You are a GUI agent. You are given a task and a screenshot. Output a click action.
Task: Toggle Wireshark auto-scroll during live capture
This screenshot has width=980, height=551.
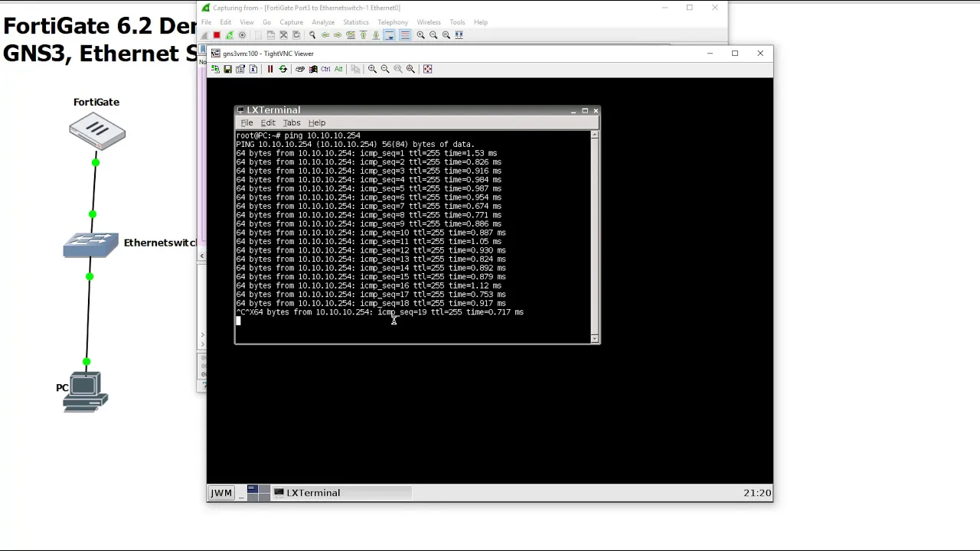389,35
